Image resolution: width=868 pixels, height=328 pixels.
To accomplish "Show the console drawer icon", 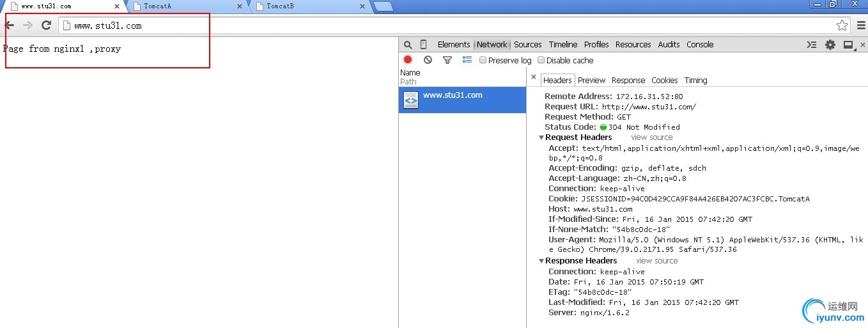I will [812, 45].
